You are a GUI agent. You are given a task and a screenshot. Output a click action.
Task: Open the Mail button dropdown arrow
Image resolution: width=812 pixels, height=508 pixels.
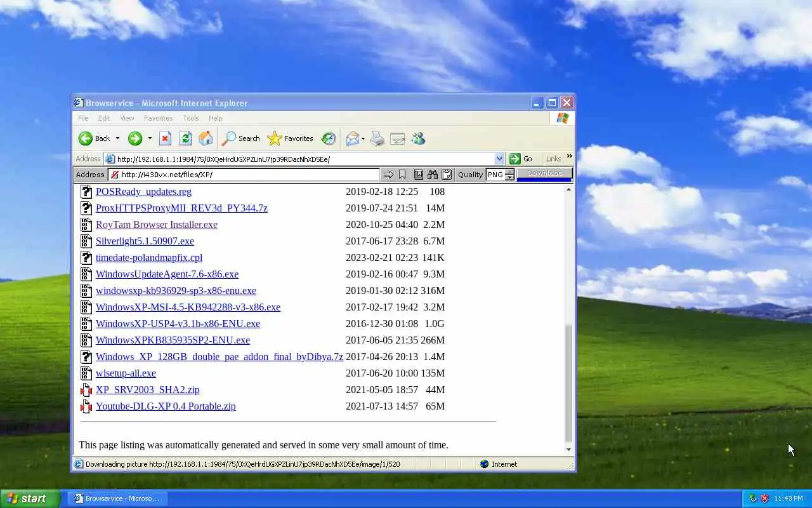point(363,138)
